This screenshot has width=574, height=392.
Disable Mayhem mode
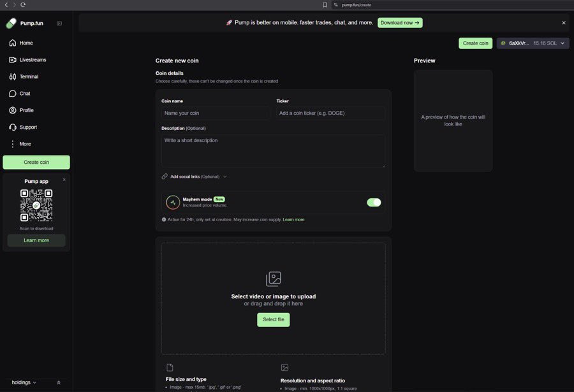point(374,202)
